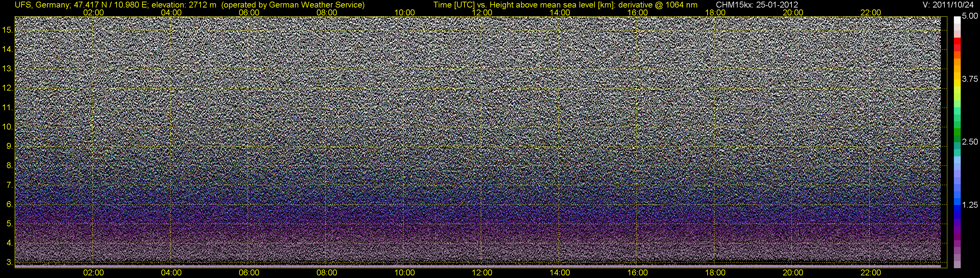Screen dimensions: 980x278
Task: Click the 06:00 label on the lower time axis
Action: 249,273
